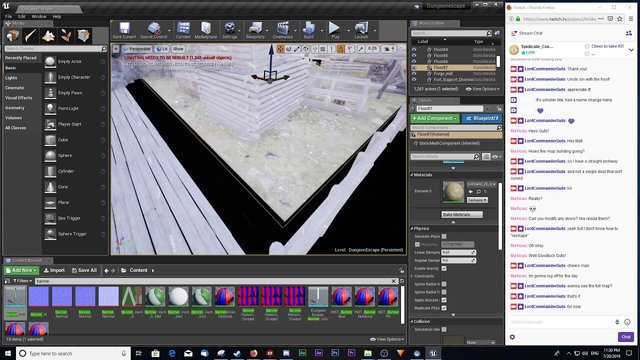Select the Geometry category in Modes panel
640x360 pixels.
point(15,108)
